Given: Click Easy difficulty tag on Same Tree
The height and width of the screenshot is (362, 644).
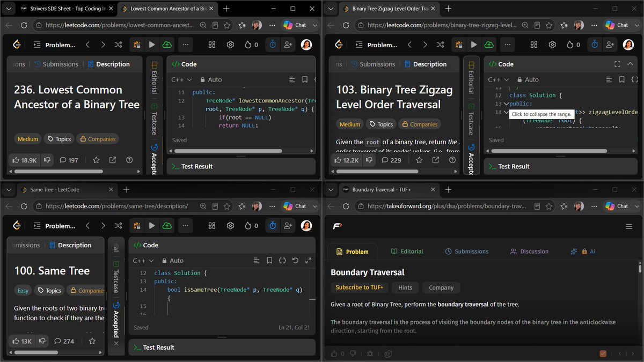Looking at the screenshot, I should pos(23,290).
